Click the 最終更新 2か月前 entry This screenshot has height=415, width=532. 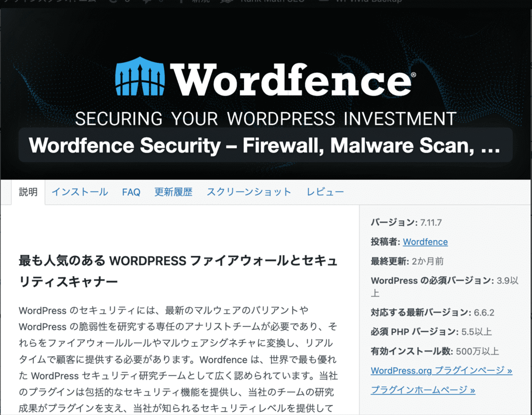click(407, 261)
